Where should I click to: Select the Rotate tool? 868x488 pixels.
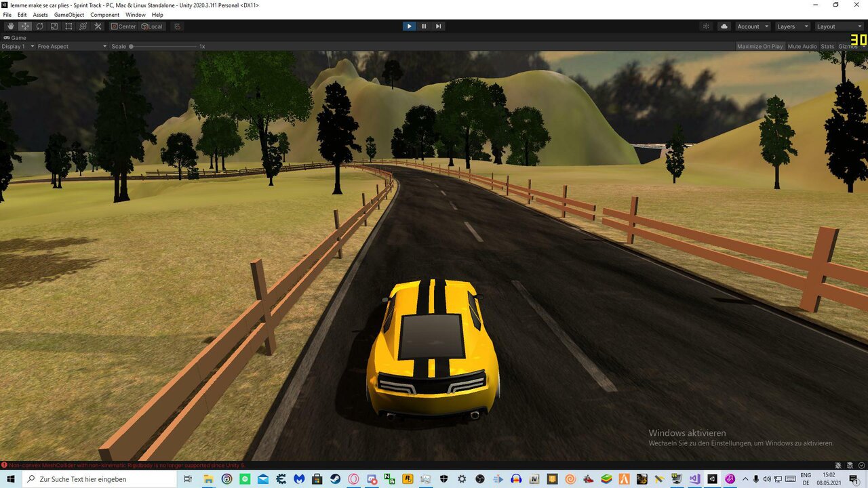[x=39, y=26]
